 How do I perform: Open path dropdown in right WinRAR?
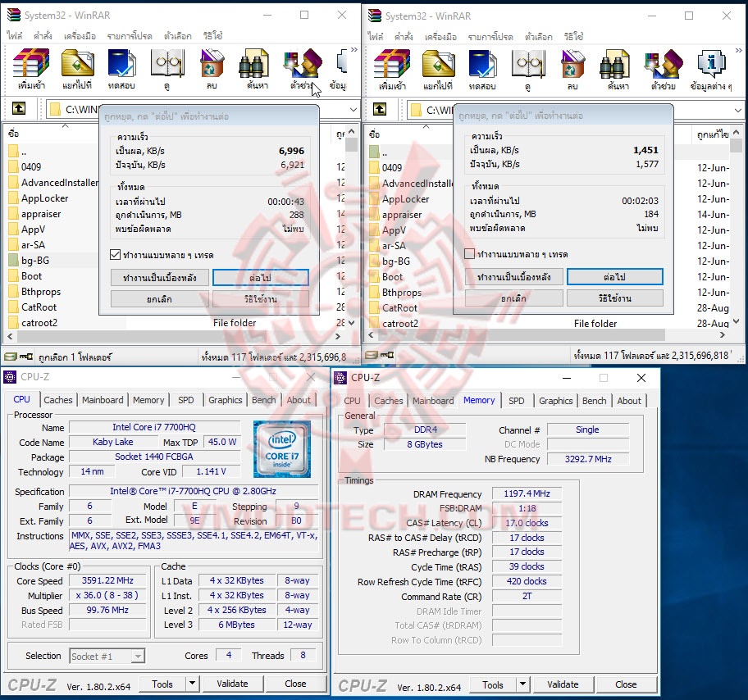pos(738,110)
